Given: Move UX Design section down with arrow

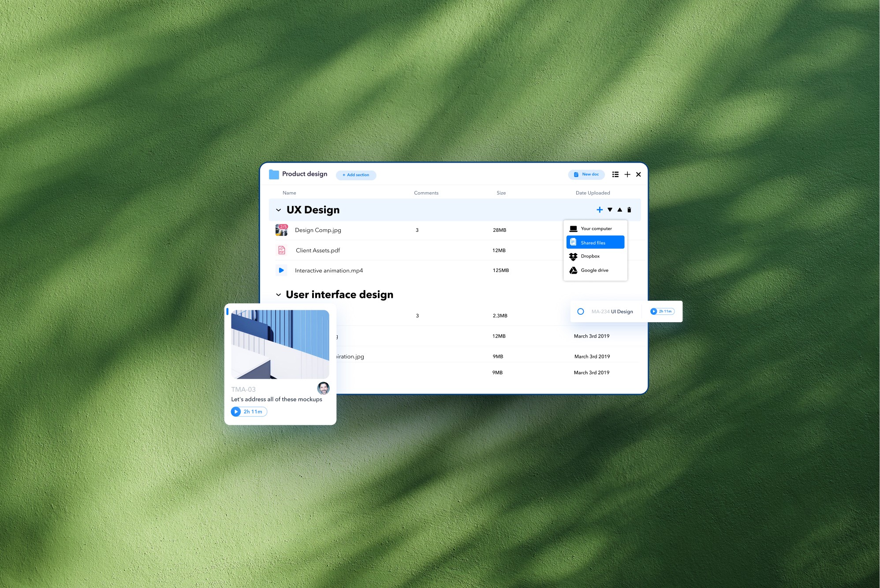Looking at the screenshot, I should point(610,210).
